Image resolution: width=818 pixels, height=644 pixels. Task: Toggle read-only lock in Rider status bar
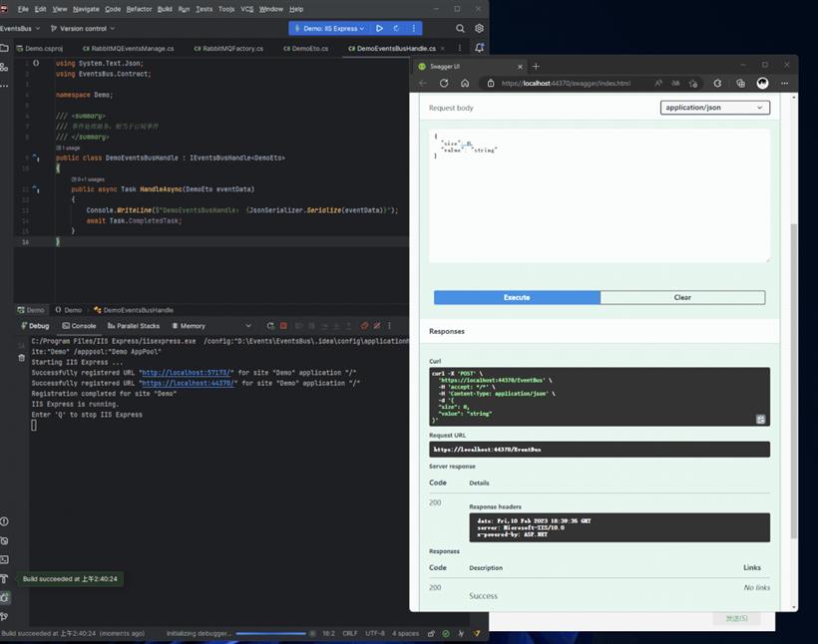tap(431, 634)
